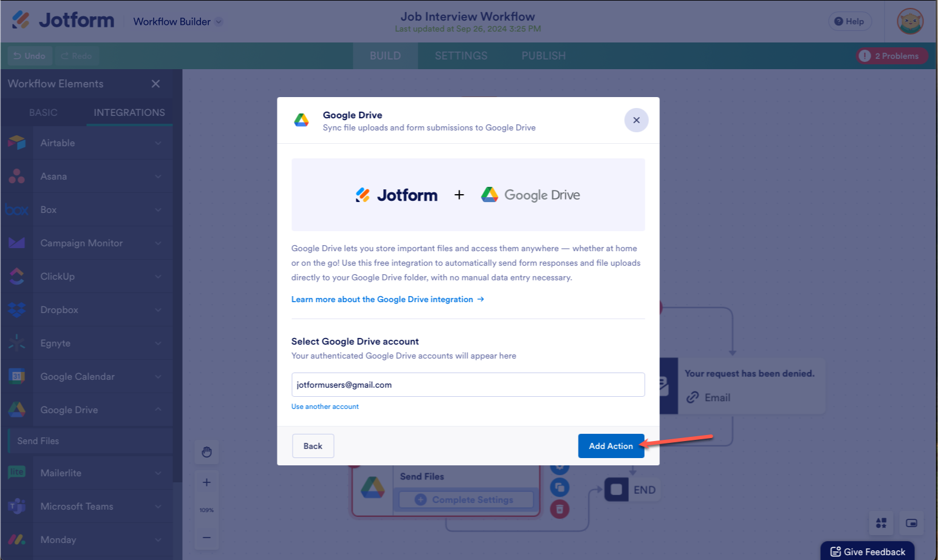Expand the Google Calendar row chevron
This screenshot has height=560, width=938.
coord(158,377)
